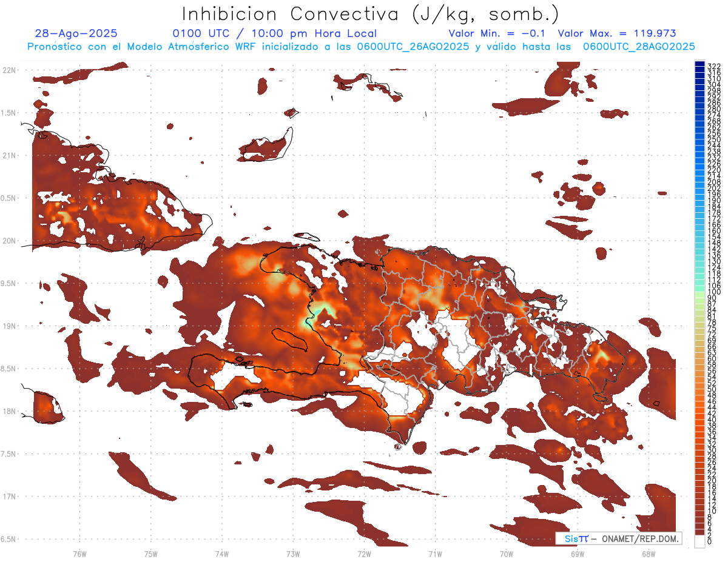Click the "18N" latitude label
The height and width of the screenshot is (562, 728).
pyautogui.click(x=9, y=412)
